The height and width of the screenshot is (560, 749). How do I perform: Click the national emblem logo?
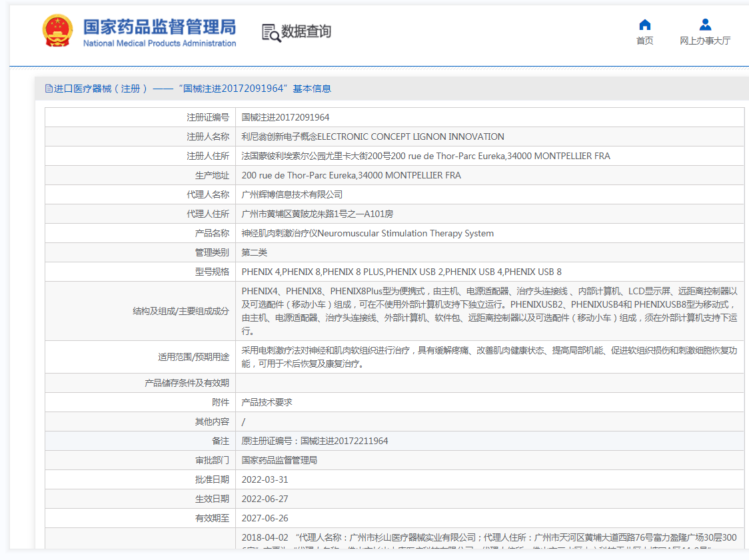tap(58, 31)
